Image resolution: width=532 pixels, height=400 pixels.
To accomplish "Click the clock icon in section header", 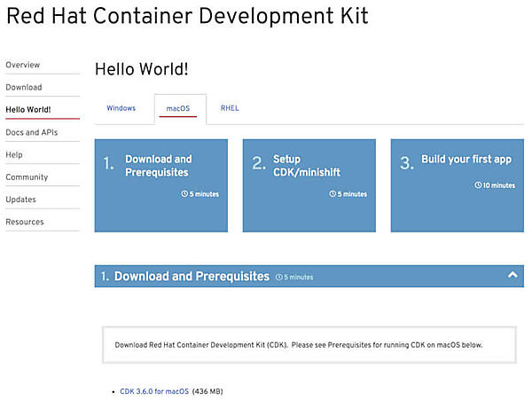I will (279, 278).
